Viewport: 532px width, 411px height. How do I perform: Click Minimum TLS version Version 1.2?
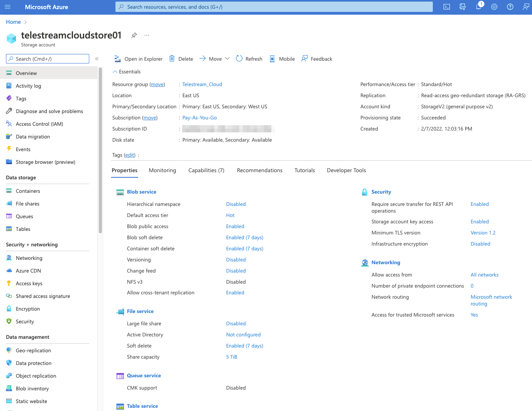(483, 232)
